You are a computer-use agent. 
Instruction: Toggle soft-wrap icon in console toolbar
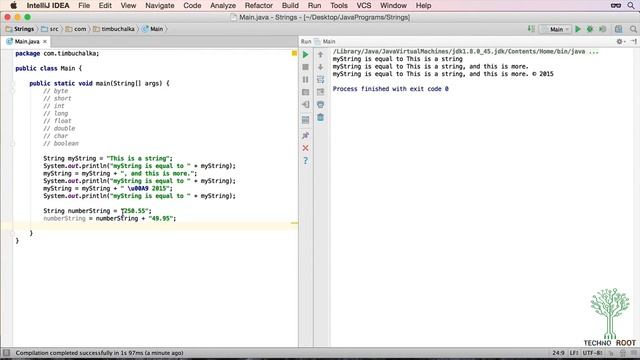click(x=320, y=80)
